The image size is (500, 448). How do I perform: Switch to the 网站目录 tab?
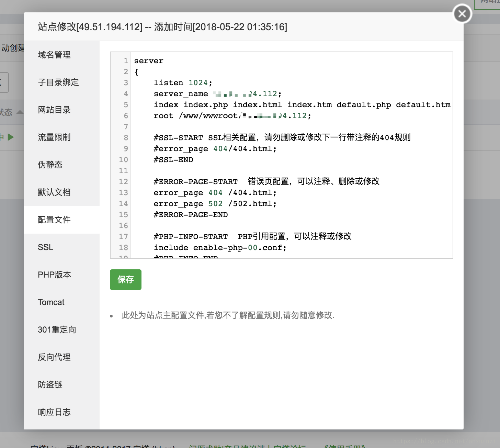point(54,110)
